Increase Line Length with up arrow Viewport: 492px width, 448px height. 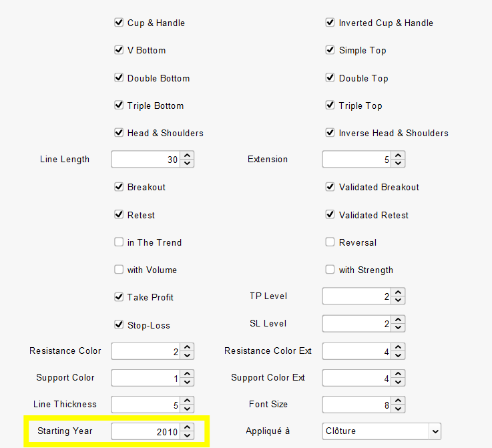[x=187, y=156]
